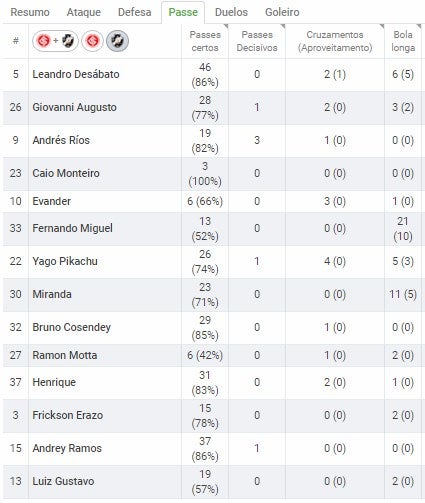The width and height of the screenshot is (425, 503).
Task: Sort table by Bola longa column
Action: 403,41
